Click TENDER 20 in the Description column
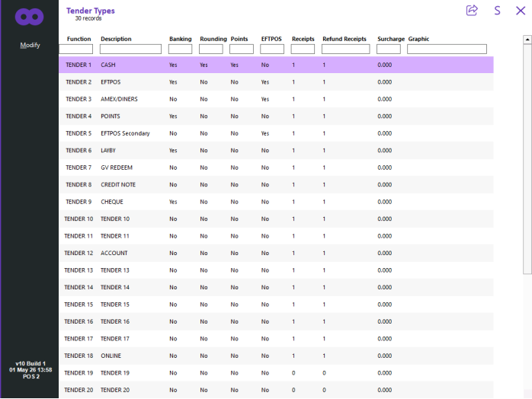532x399 pixels. (x=115, y=390)
